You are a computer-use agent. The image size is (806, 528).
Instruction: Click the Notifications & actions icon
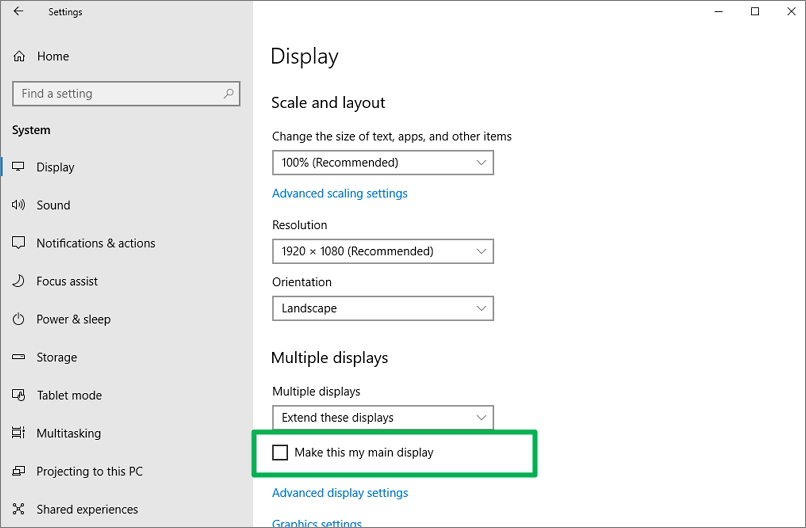coord(18,243)
